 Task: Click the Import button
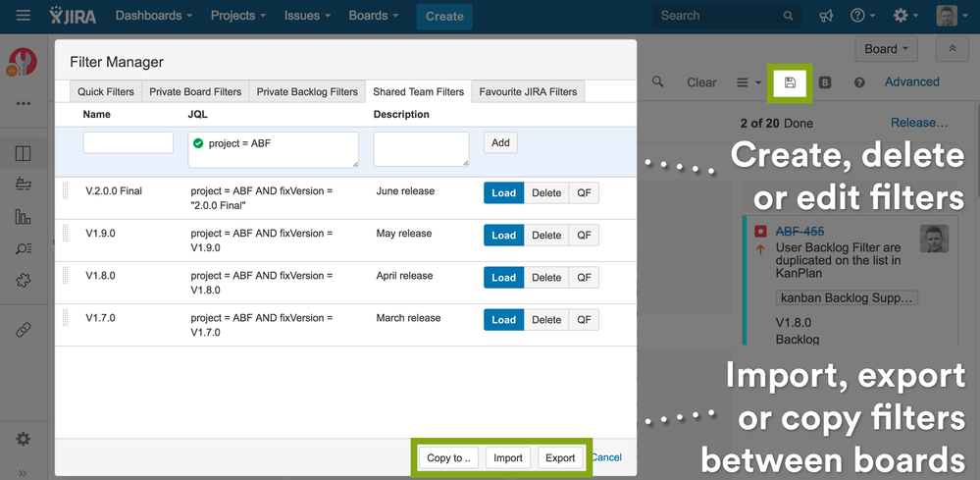(508, 458)
